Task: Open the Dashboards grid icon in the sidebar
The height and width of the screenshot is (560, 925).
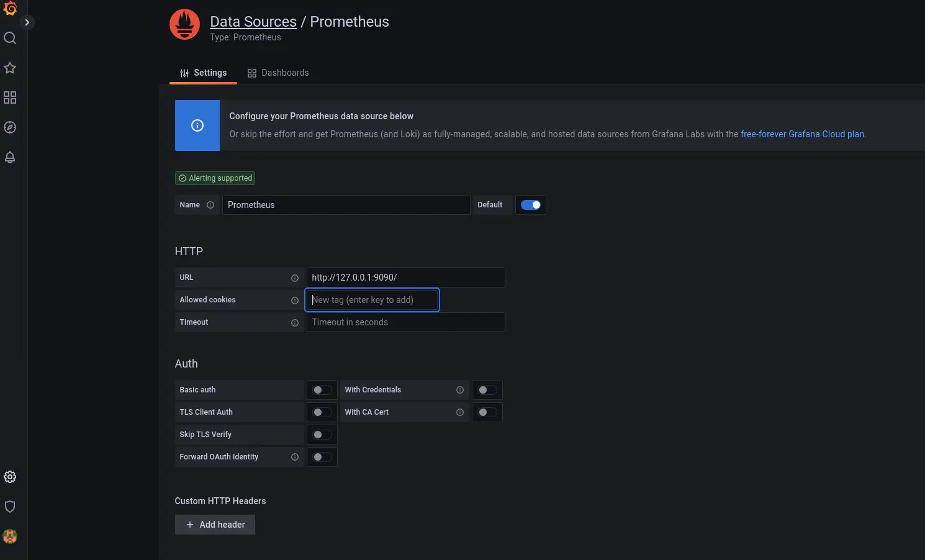Action: tap(10, 97)
